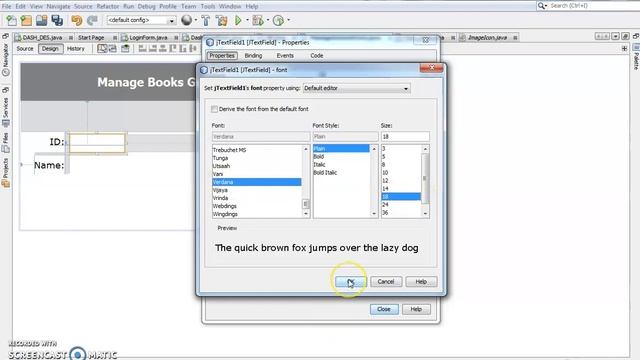The width and height of the screenshot is (640, 360).
Task: Select Bold Italic font style
Action: [341, 173]
